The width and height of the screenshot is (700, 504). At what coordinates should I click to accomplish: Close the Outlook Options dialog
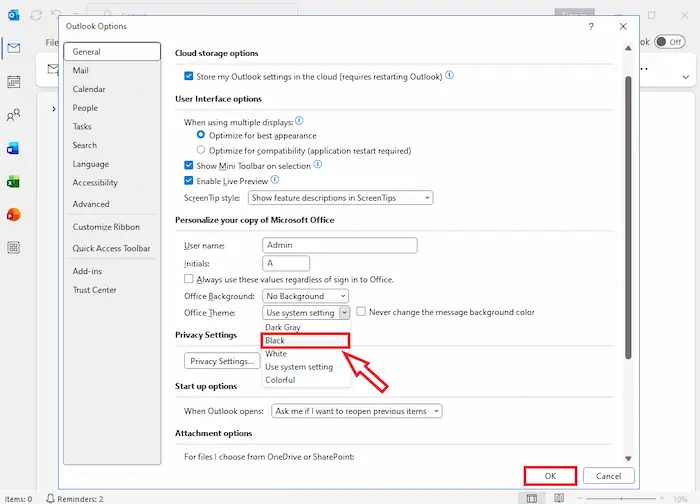[623, 26]
